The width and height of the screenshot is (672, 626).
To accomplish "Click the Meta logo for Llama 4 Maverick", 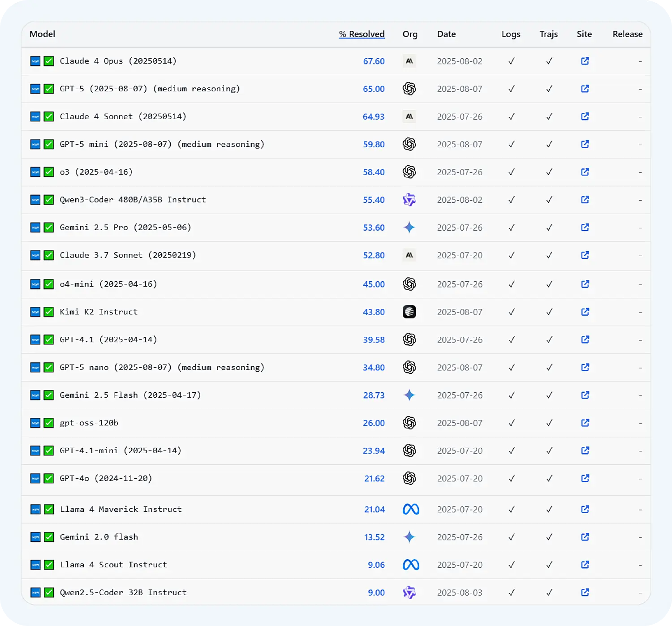I will pos(410,509).
